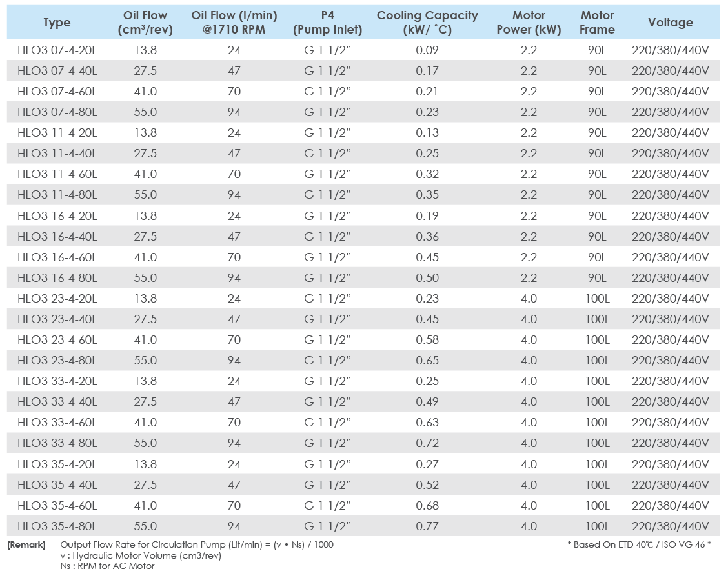Click the HLO3 07-4-20L type cell

tap(57, 50)
